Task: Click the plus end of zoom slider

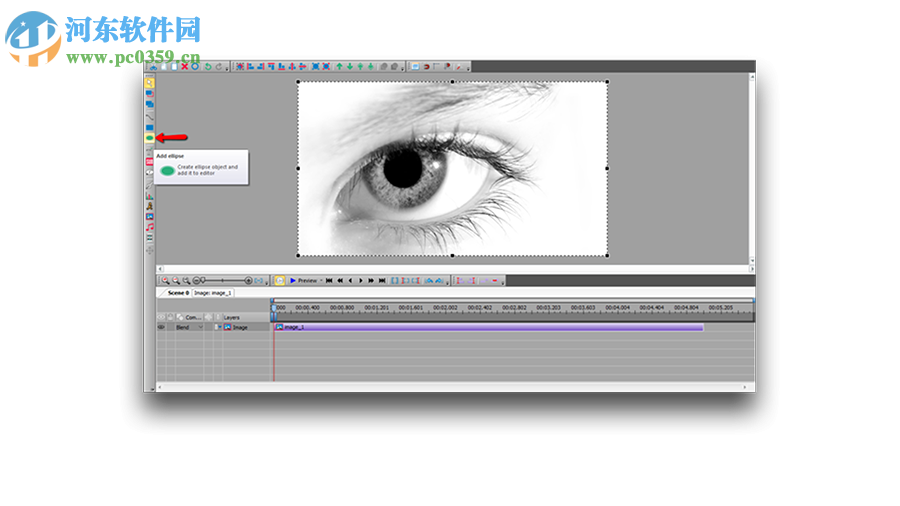Action: (249, 281)
